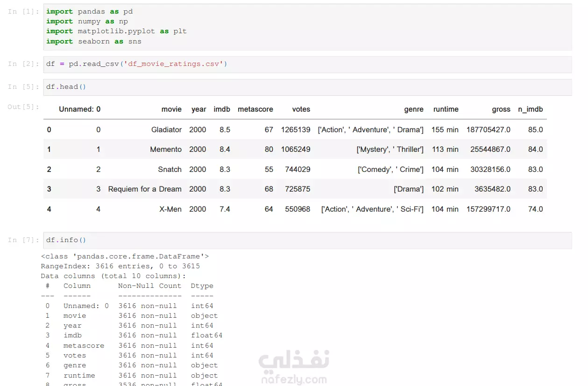Select the 'X-Men' movie cell
588x386 pixels.
(170, 209)
